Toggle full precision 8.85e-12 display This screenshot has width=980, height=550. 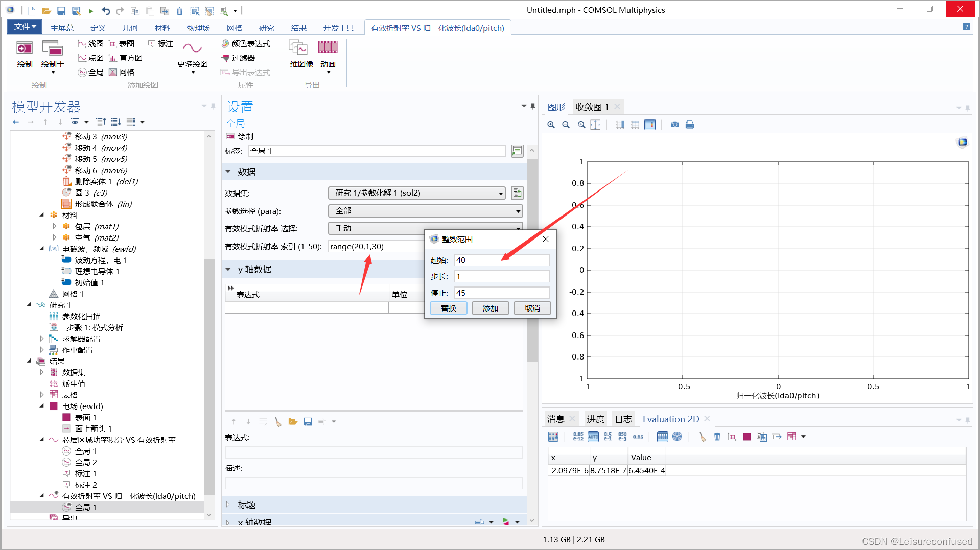pos(578,437)
